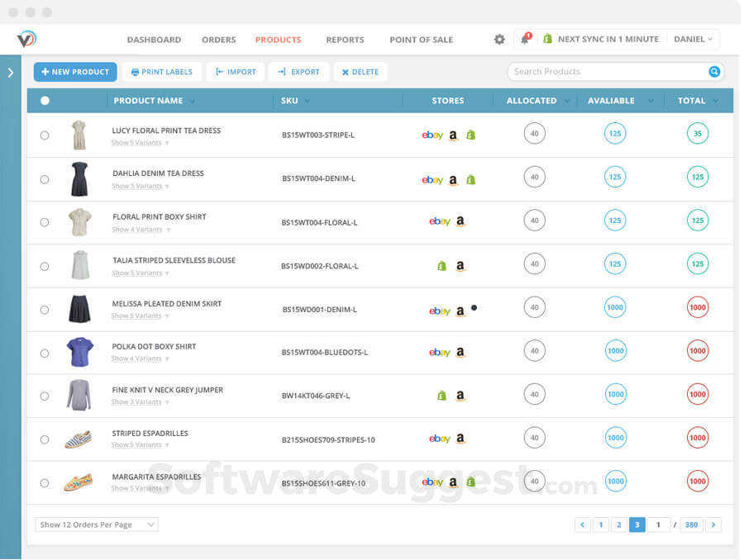Click the Print Labels button
This screenshot has width=744, height=560.
click(161, 72)
